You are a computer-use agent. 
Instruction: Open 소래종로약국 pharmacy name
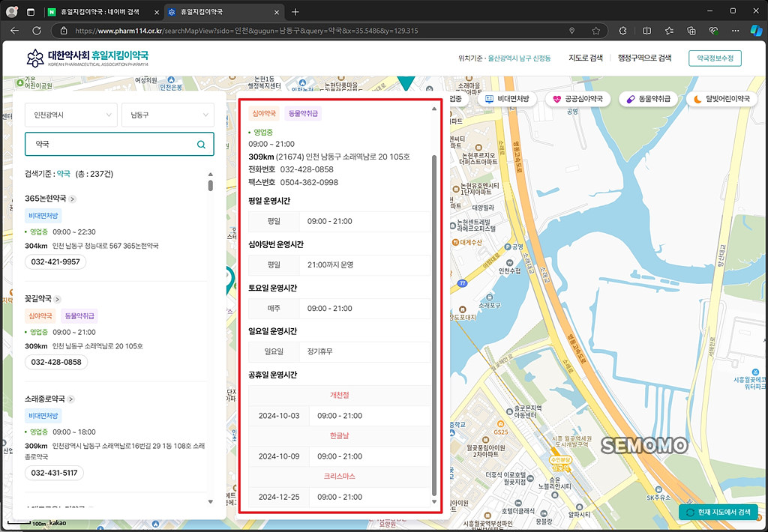[45, 399]
